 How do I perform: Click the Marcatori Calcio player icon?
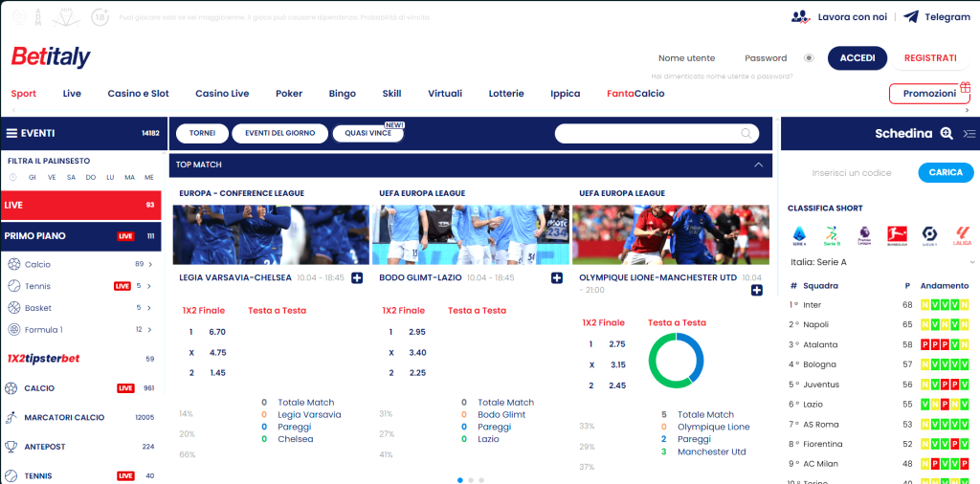point(11,417)
